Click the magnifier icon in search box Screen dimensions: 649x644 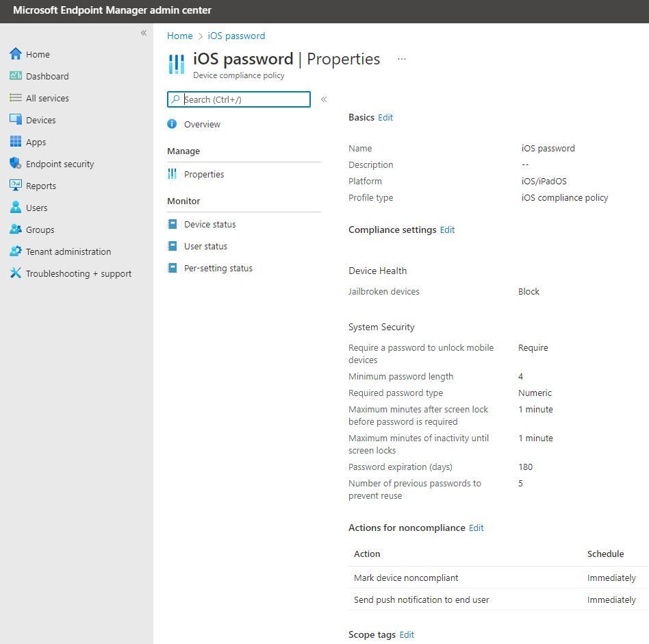tap(175, 99)
